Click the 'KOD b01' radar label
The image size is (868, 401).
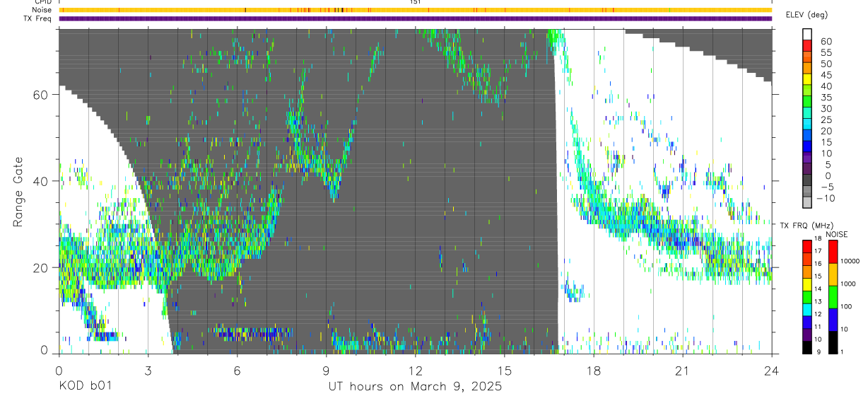(85, 387)
